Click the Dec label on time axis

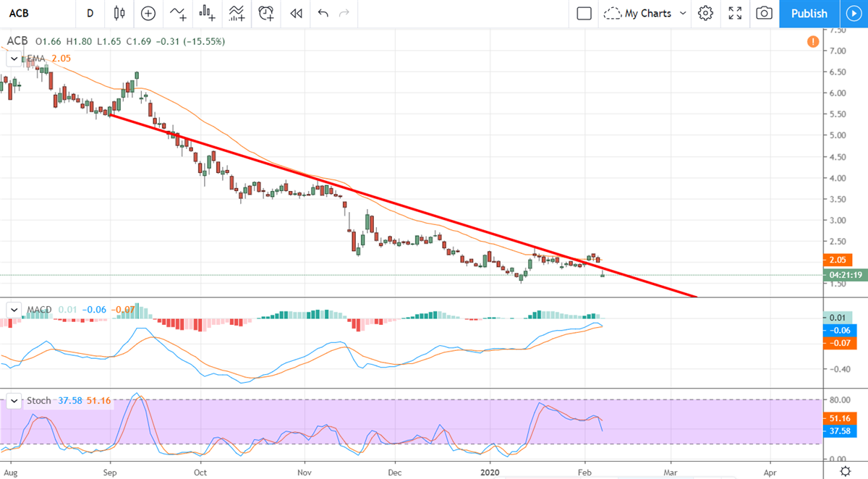pyautogui.click(x=395, y=471)
